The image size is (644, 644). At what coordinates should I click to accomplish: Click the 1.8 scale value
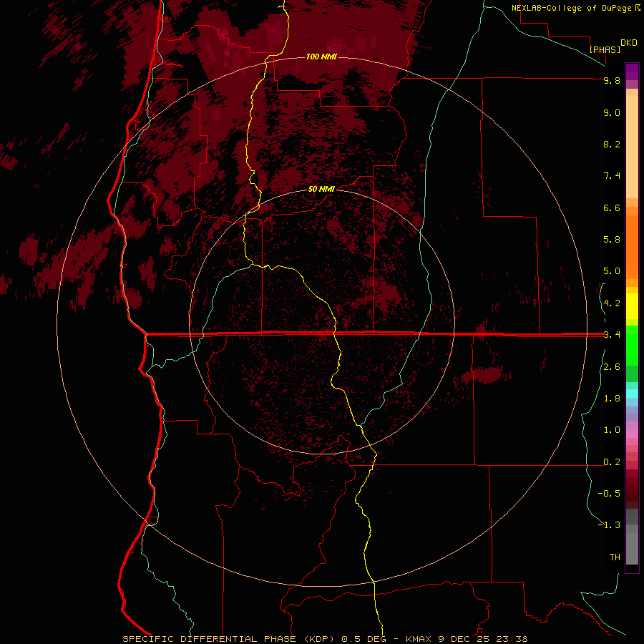tap(612, 399)
